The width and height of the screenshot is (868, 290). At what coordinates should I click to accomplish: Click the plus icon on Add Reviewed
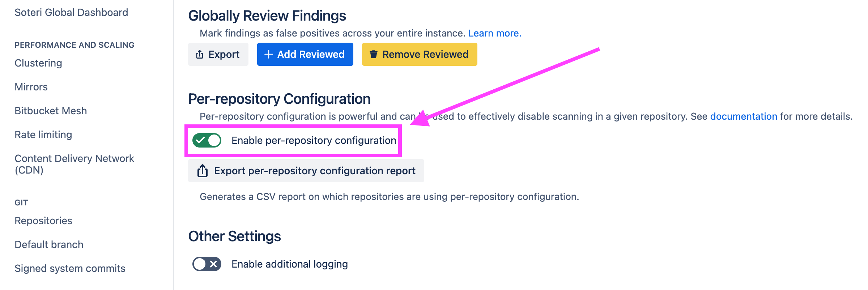tap(268, 54)
